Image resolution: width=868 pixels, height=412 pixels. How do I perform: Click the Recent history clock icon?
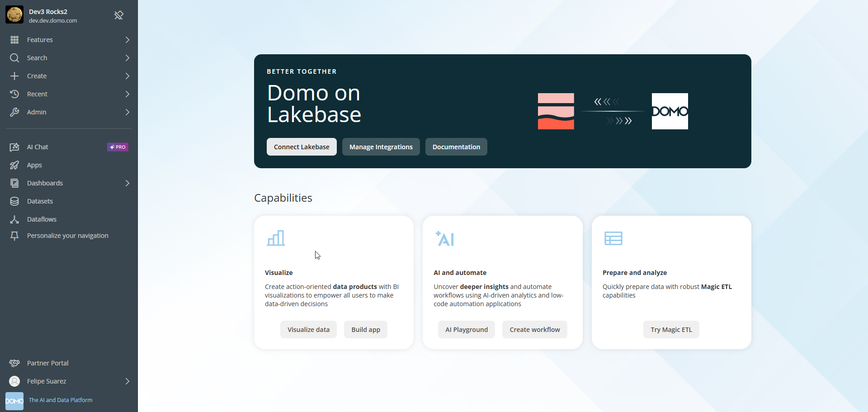pyautogui.click(x=14, y=94)
